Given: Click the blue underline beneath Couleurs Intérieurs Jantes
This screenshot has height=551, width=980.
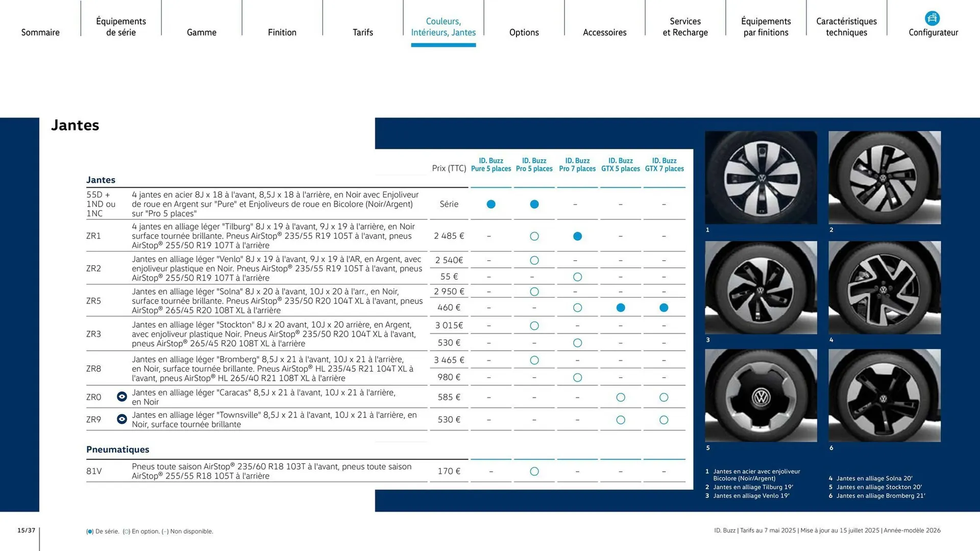Looking at the screenshot, I should click(443, 45).
